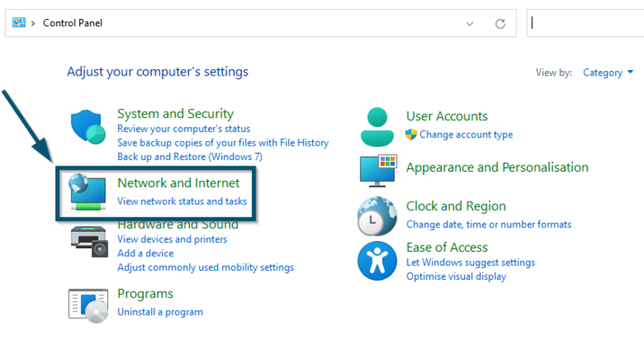644x340 pixels.
Task: Expand the address bar history dropdown
Action: pos(469,24)
